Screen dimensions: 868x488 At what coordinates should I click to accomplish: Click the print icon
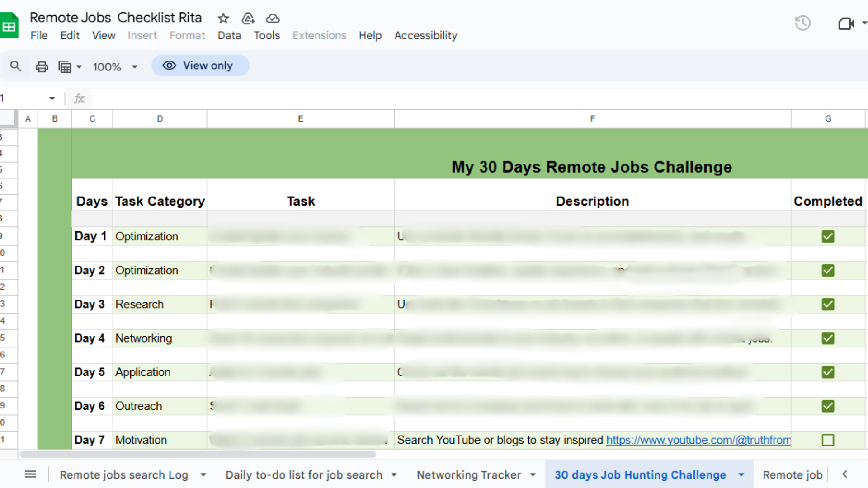pos(42,67)
